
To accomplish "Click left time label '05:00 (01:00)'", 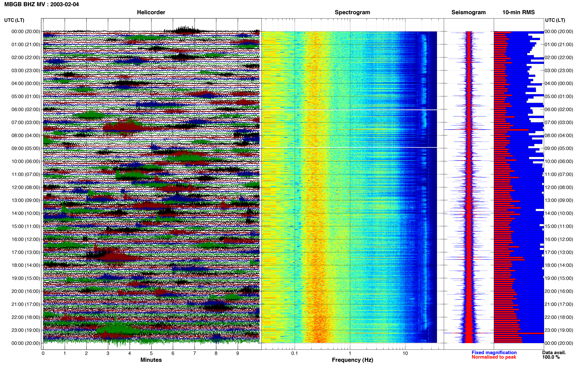I will tap(26, 96).
